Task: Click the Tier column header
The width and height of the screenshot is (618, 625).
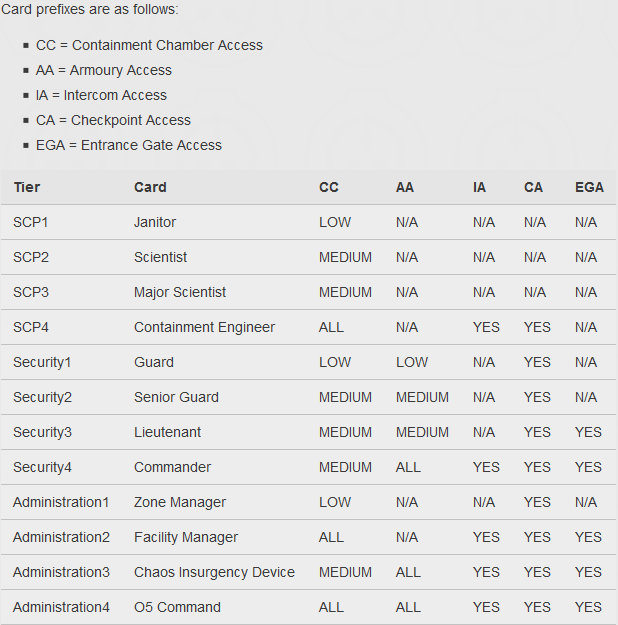Action: (27, 187)
